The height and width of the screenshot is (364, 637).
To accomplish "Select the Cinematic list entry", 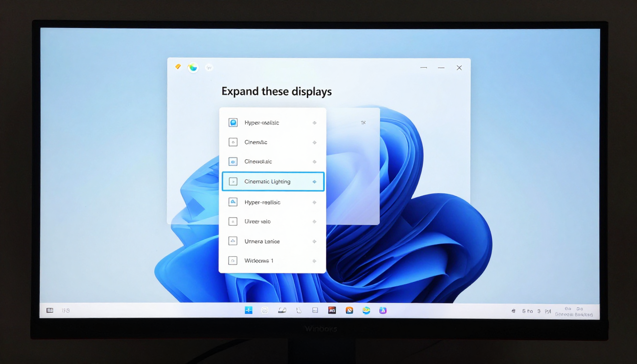I will click(273, 142).
